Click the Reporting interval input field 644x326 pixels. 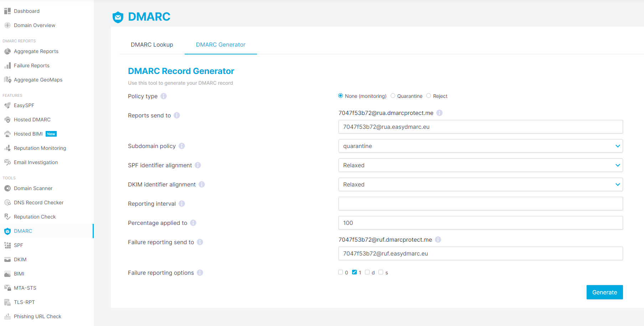click(480, 204)
